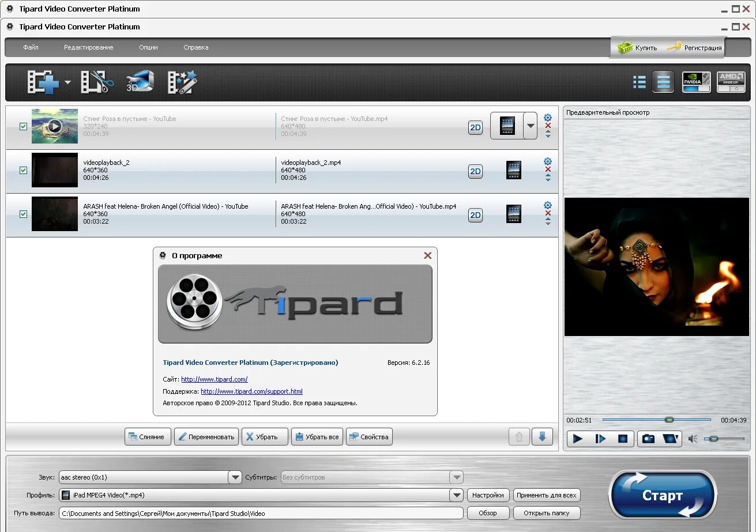Select the videoplayback_2 thumbnail

[55, 170]
